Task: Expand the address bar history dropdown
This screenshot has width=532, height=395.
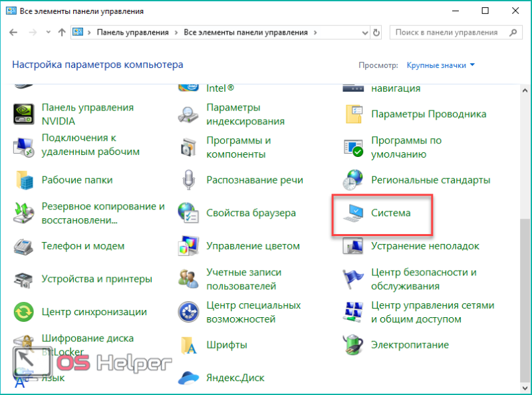Action: point(365,33)
